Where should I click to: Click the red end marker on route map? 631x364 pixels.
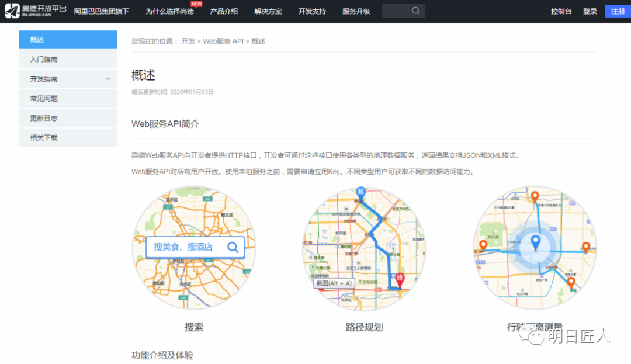400,280
